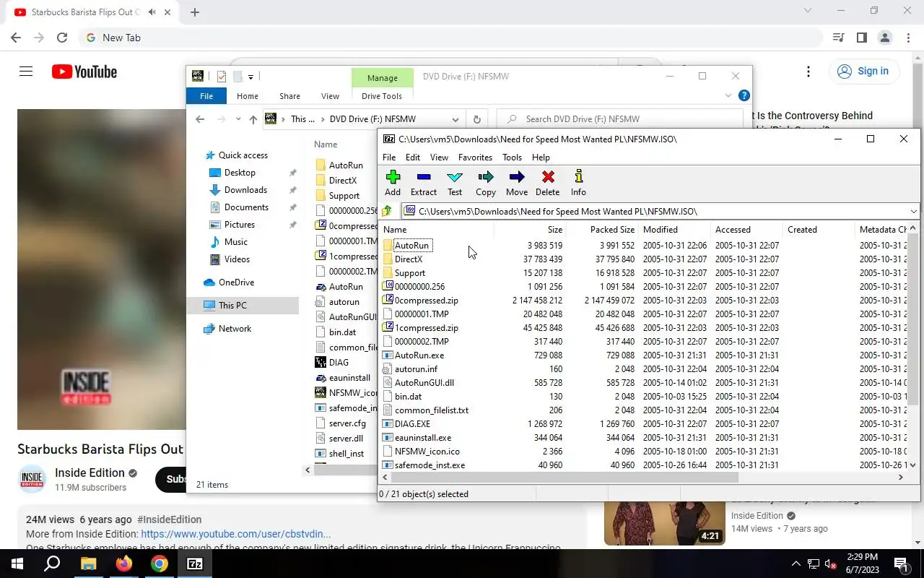
Task: Open the Edit menu in 7-Zip
Action: point(413,157)
